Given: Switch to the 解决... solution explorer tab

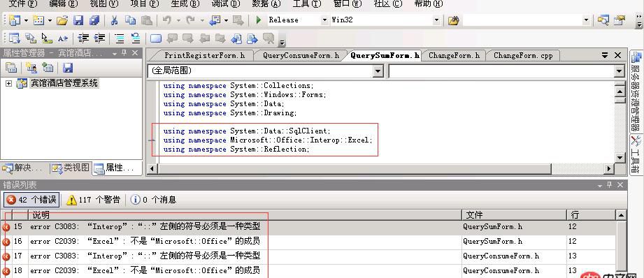Looking at the screenshot, I should click(x=22, y=168).
